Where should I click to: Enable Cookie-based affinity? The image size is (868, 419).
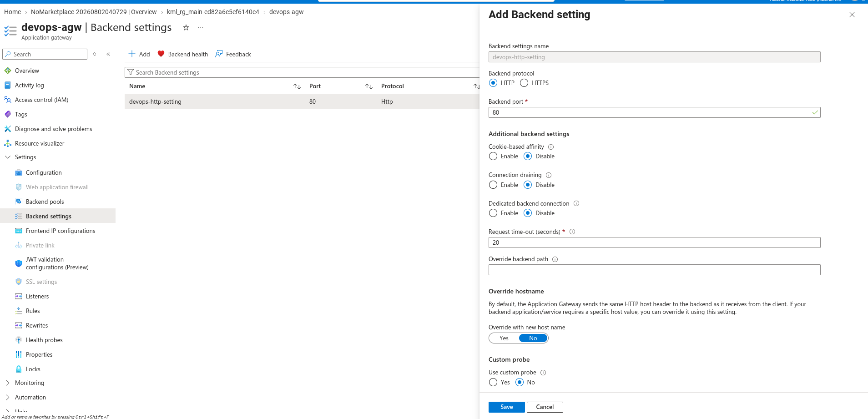(x=493, y=156)
